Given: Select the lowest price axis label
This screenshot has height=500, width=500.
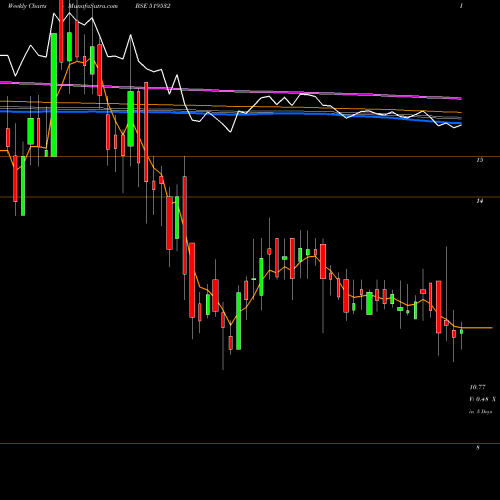Looking at the screenshot, I should (x=478, y=448).
